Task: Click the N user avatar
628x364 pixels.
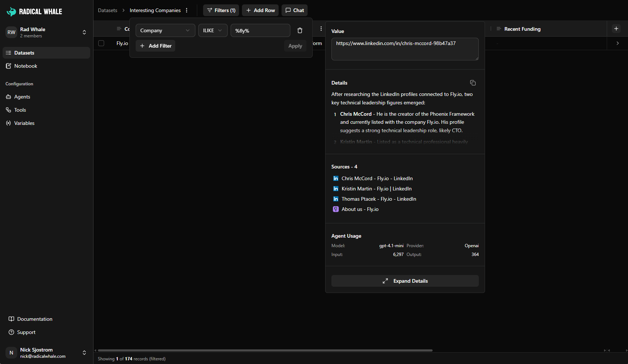Action: click(x=11, y=353)
